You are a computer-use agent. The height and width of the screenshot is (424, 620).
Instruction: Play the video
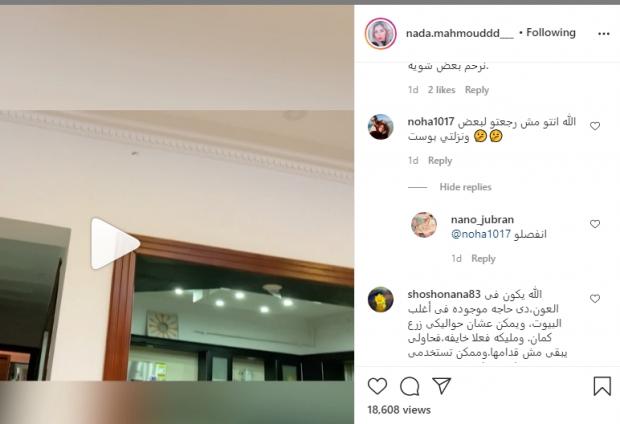coord(115,244)
